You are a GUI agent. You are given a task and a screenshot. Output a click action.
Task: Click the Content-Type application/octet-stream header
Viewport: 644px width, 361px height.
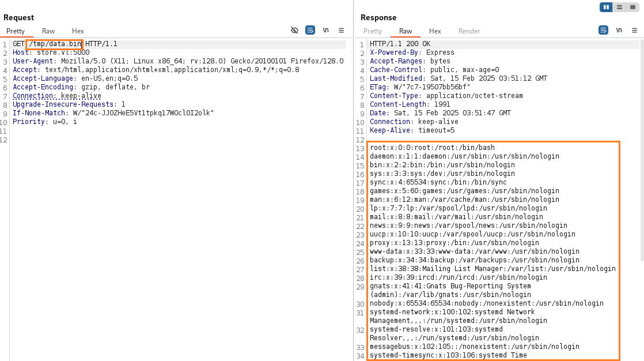(x=446, y=95)
